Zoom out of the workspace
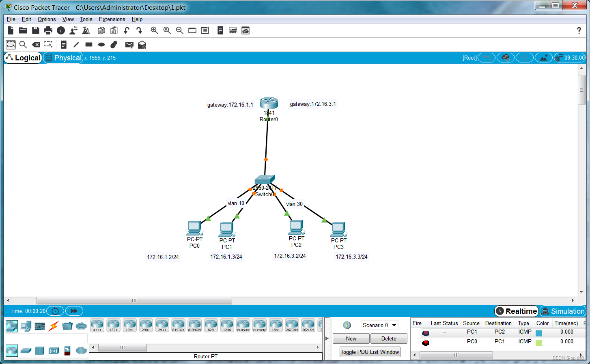The image size is (590, 364). (x=180, y=30)
